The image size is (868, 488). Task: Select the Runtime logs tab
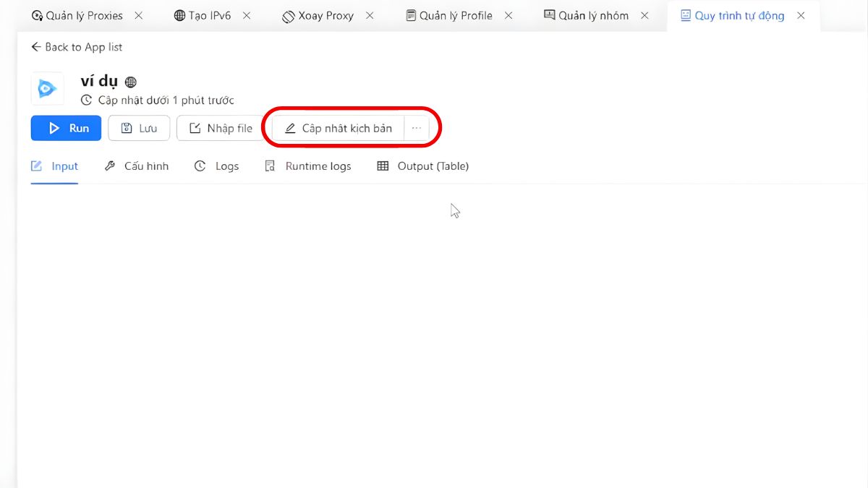coord(308,166)
